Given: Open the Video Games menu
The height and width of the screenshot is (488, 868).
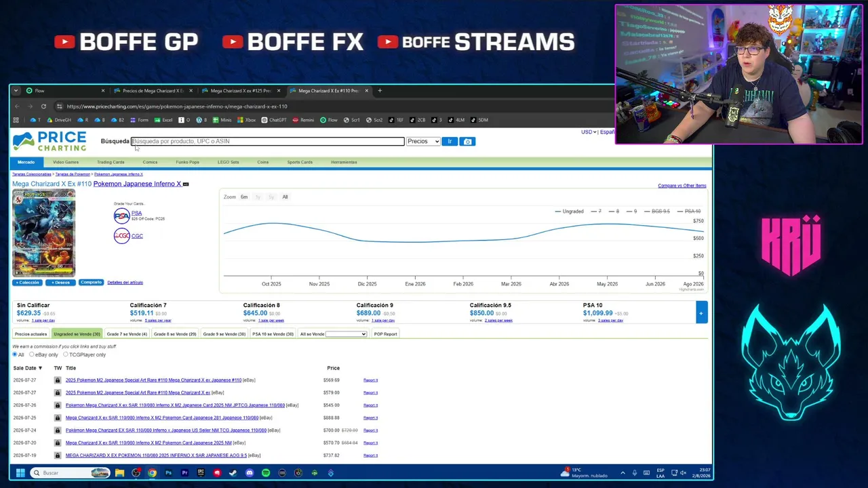Looking at the screenshot, I should tap(66, 162).
